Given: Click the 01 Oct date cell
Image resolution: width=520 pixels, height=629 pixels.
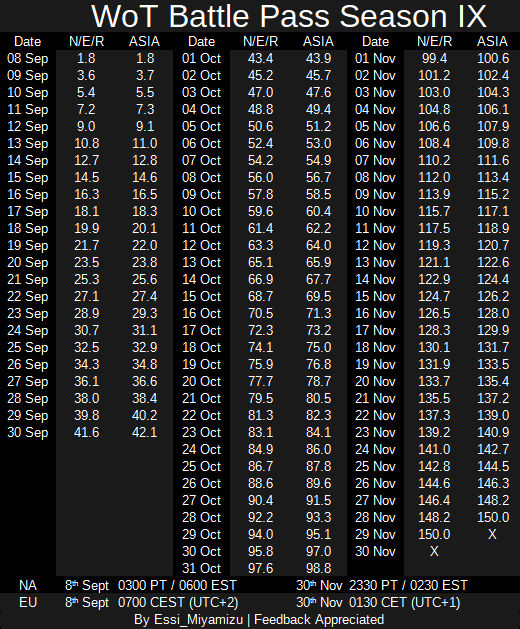Looking at the screenshot, I should [201, 59].
